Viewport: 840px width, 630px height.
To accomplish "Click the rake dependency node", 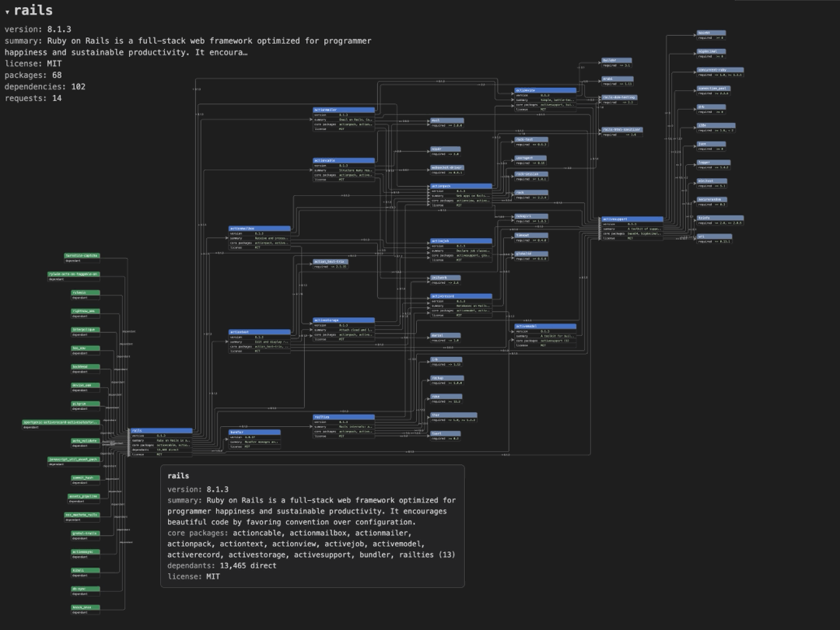I will pos(446,398).
